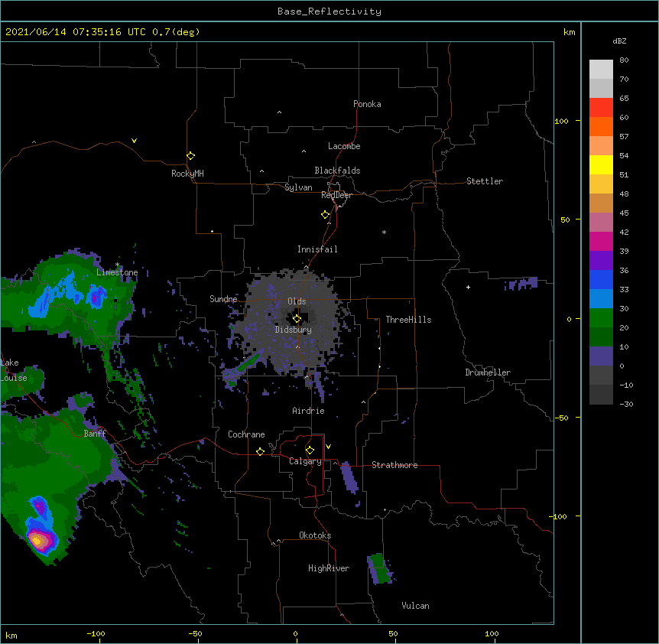This screenshot has height=644, width=659.
Task: Click the RockyMH label
Action: pyautogui.click(x=187, y=174)
